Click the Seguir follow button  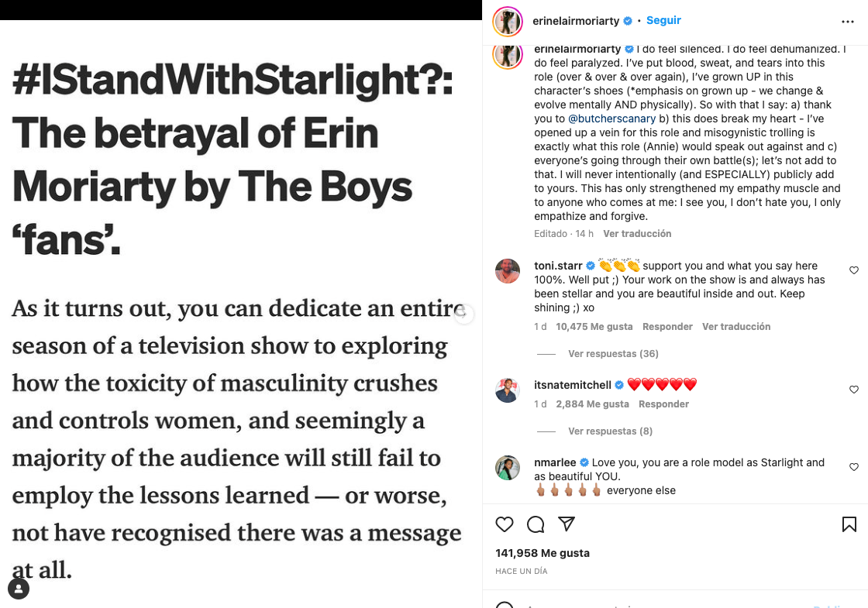click(x=663, y=21)
